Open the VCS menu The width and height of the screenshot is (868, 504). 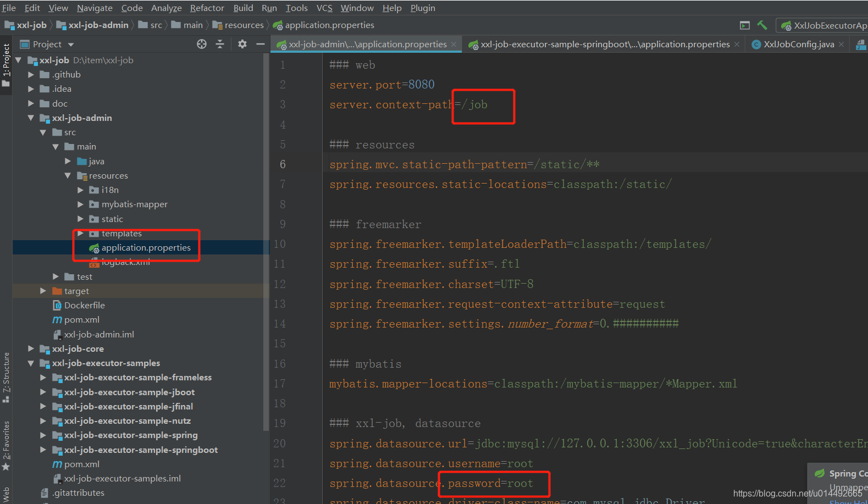coord(324,8)
